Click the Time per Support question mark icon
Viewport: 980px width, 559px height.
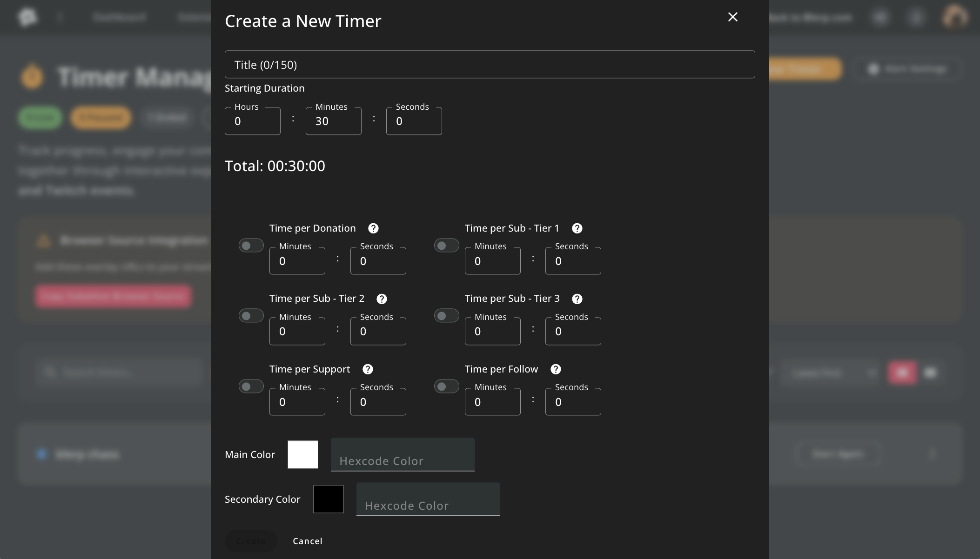pos(368,369)
